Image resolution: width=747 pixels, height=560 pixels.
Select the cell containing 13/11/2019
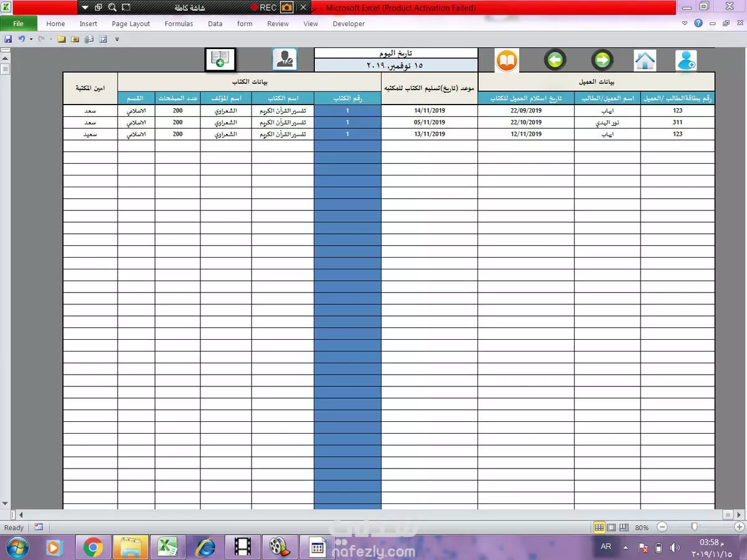pyautogui.click(x=430, y=134)
